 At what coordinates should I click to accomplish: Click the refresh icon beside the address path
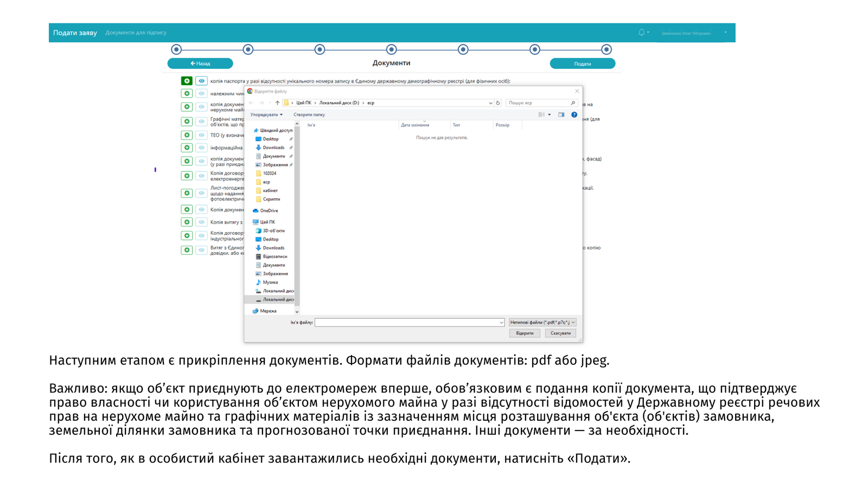tap(498, 103)
